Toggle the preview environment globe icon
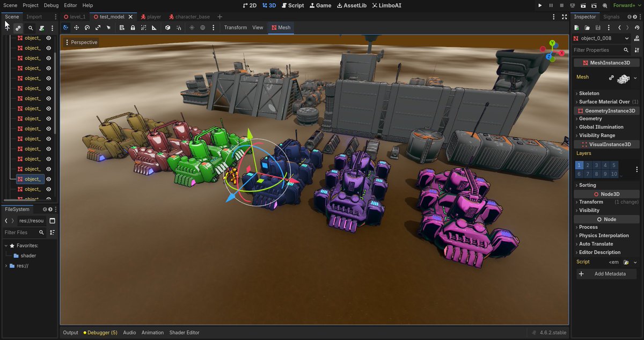This screenshot has width=644, height=340. [203, 27]
